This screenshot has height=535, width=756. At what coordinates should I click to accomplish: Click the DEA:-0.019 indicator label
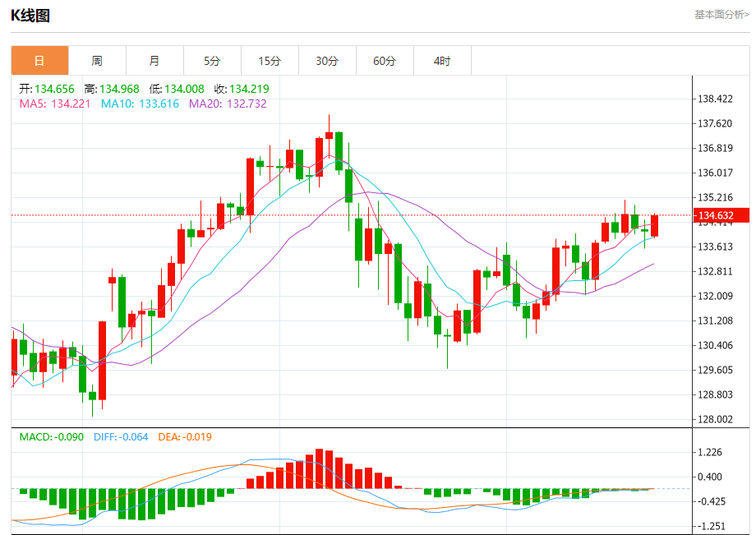185,437
